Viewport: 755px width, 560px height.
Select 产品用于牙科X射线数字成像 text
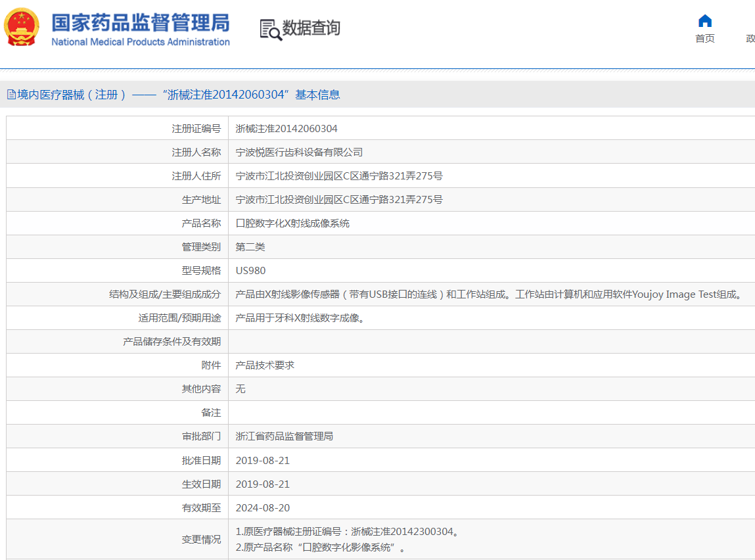pyautogui.click(x=300, y=318)
